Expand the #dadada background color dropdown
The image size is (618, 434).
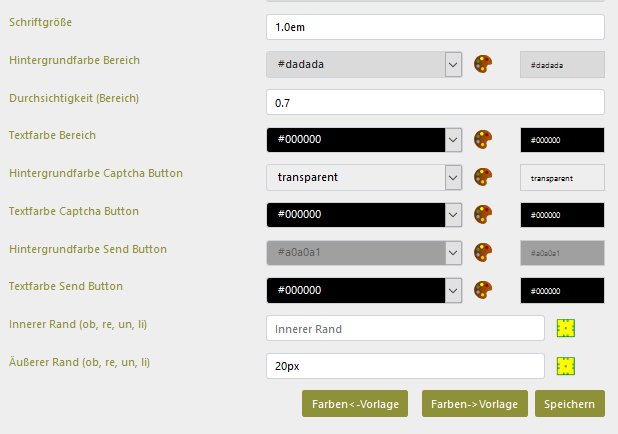pyautogui.click(x=453, y=65)
